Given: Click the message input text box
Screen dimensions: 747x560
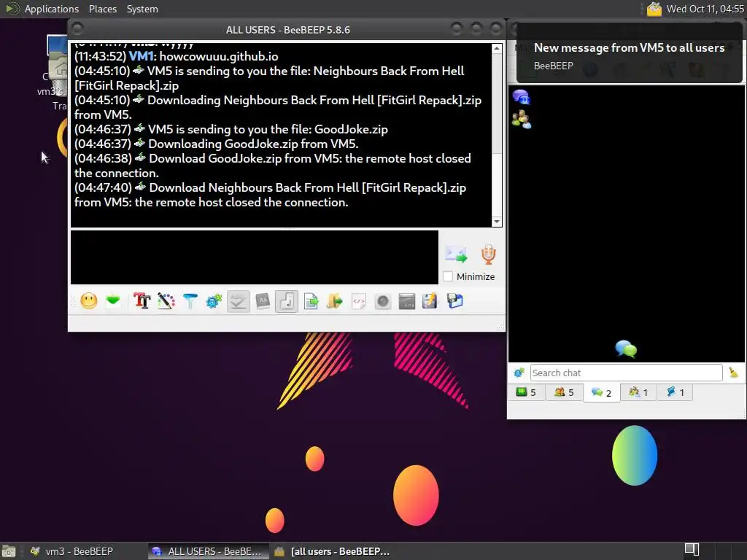Looking at the screenshot, I should tap(255, 257).
